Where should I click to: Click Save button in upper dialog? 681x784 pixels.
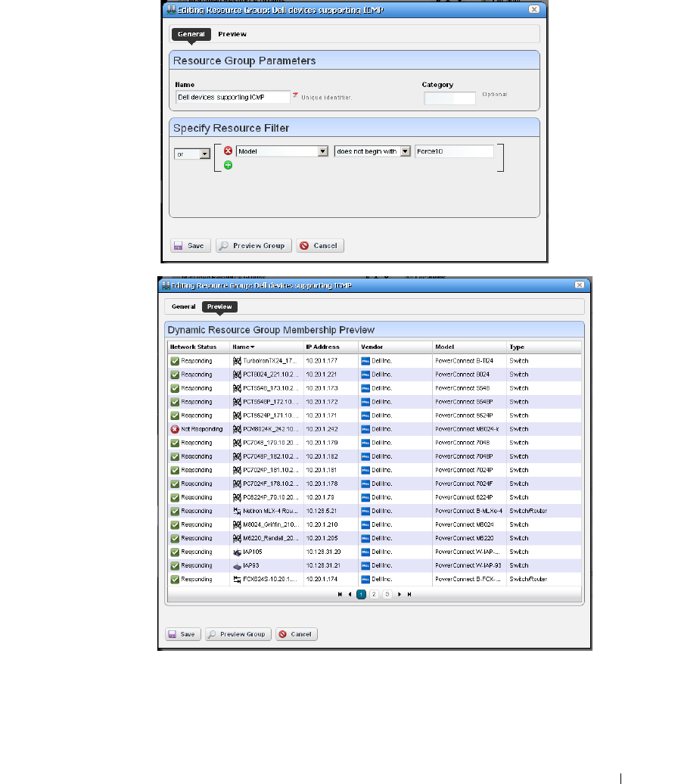[x=190, y=245]
